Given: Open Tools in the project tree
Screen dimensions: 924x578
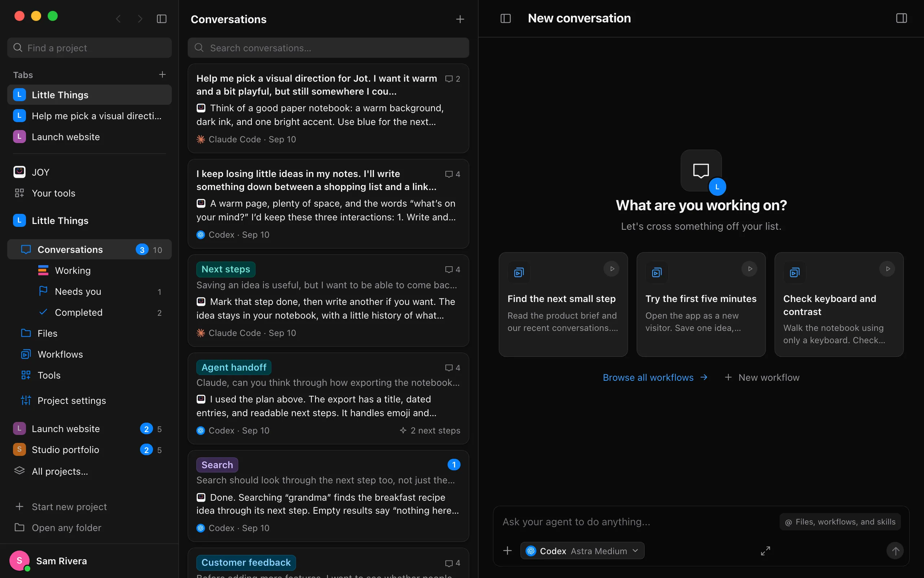Looking at the screenshot, I should pos(90,375).
